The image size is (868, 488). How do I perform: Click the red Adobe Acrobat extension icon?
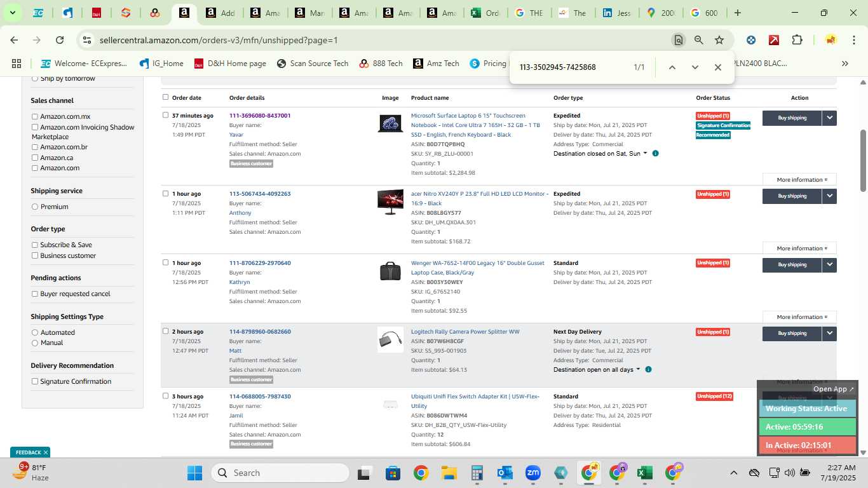[x=774, y=40]
